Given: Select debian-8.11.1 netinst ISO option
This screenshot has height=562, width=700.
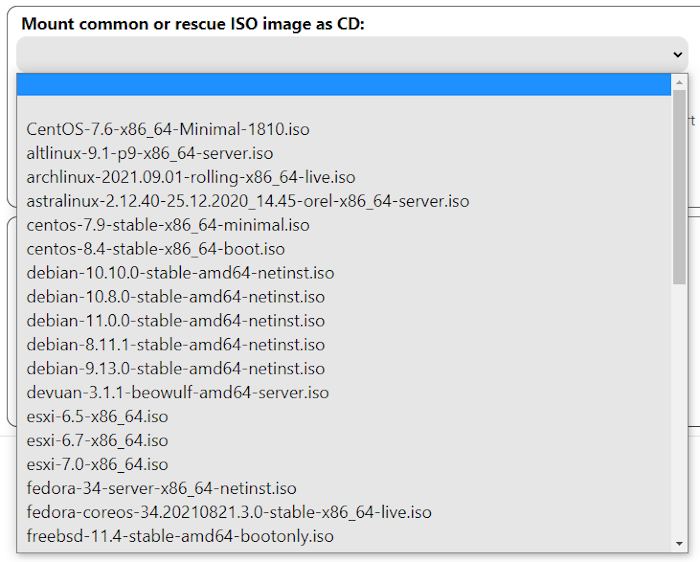Looking at the screenshot, I should (175, 345).
